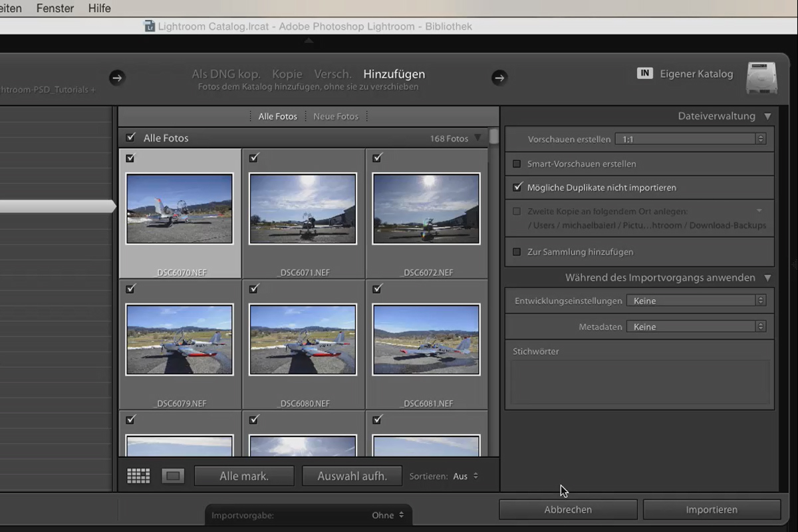Open the 168 Fotos folder options triangle

(x=477, y=138)
